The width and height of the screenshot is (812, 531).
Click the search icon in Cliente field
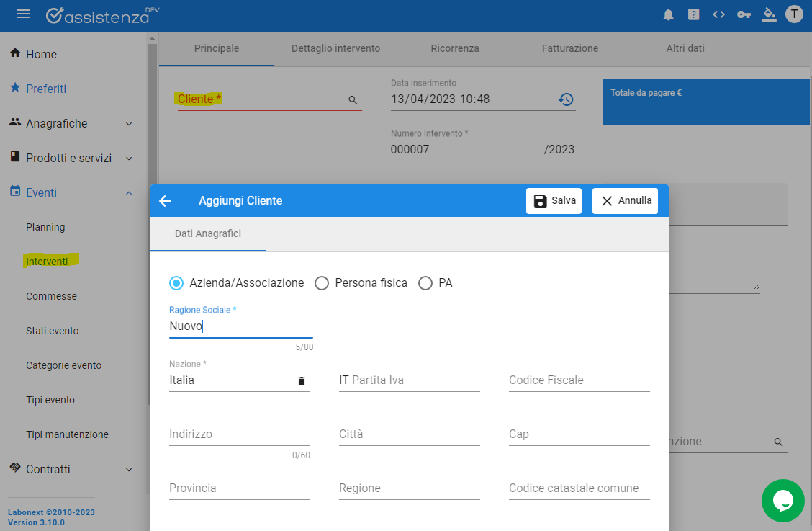click(353, 99)
